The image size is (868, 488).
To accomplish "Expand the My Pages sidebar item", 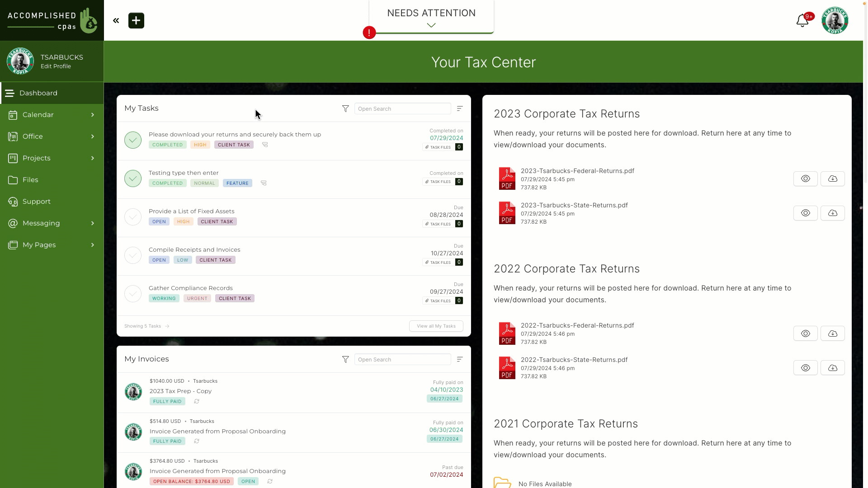I will [92, 244].
